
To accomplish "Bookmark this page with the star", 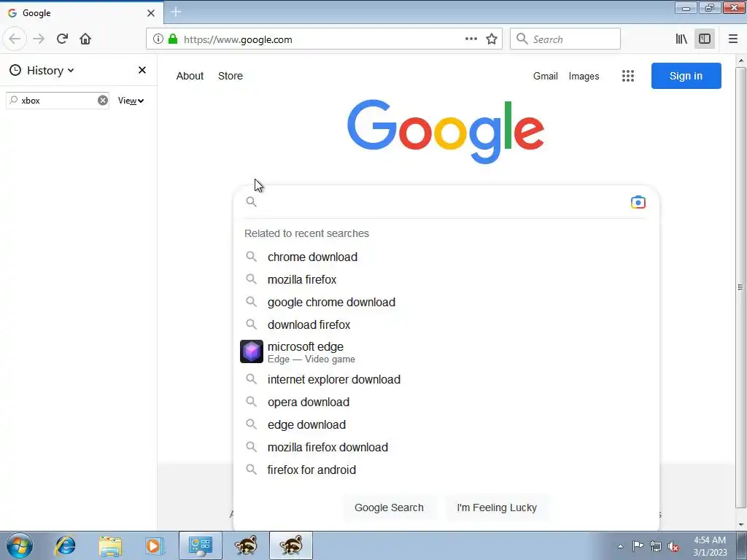I will pyautogui.click(x=492, y=39).
